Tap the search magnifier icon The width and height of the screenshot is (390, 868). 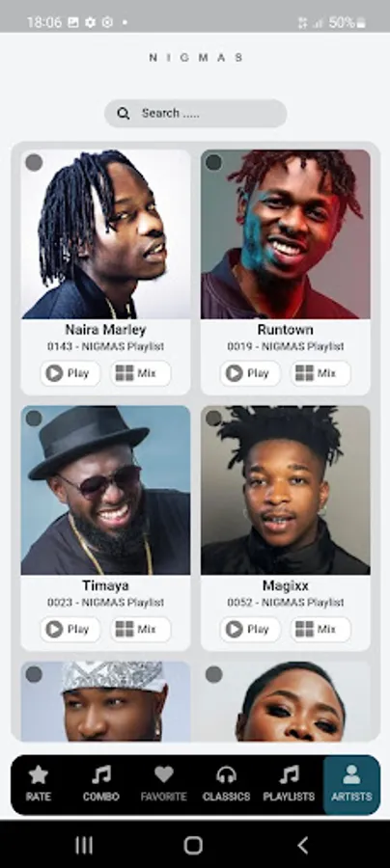coord(124,114)
